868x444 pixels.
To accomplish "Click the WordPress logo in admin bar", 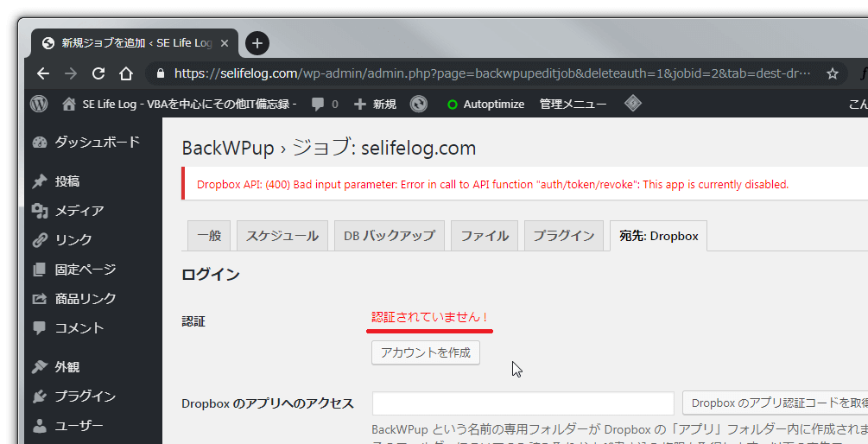I will click(x=39, y=104).
